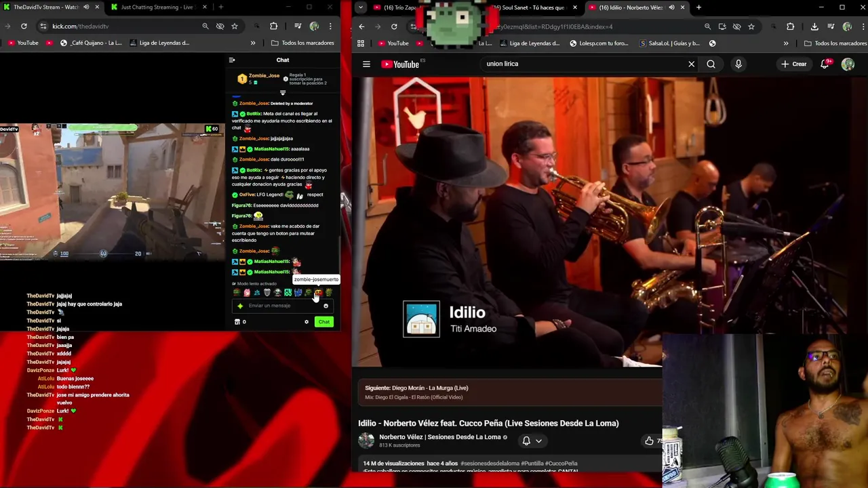Open SalsaLoL bookmark in YouTube window
Viewport: 868px width, 488px height.
tap(670, 43)
